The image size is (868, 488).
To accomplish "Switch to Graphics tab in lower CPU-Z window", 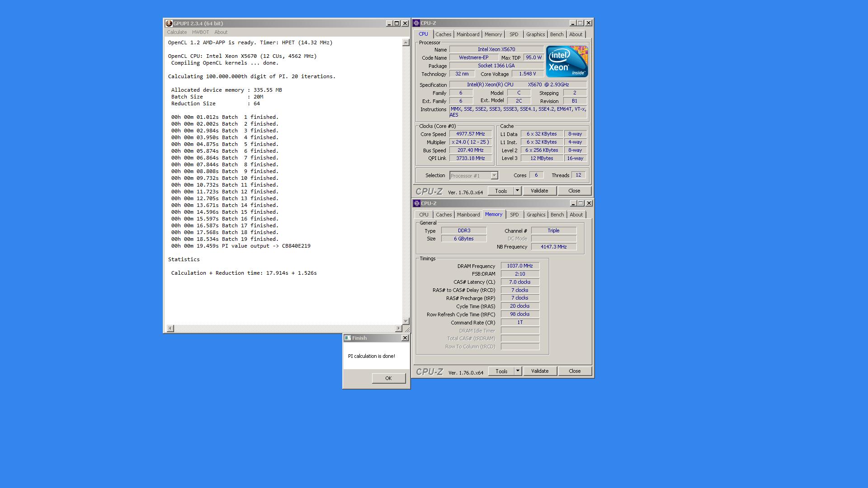I will point(536,215).
